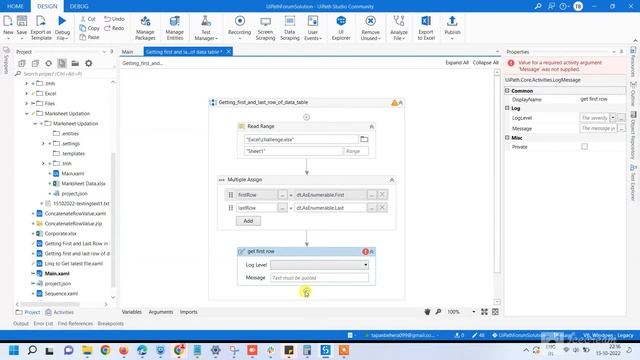The height and width of the screenshot is (360, 640).
Task: Click the firstRow expression editor button
Action: pyautogui.click(x=282, y=195)
